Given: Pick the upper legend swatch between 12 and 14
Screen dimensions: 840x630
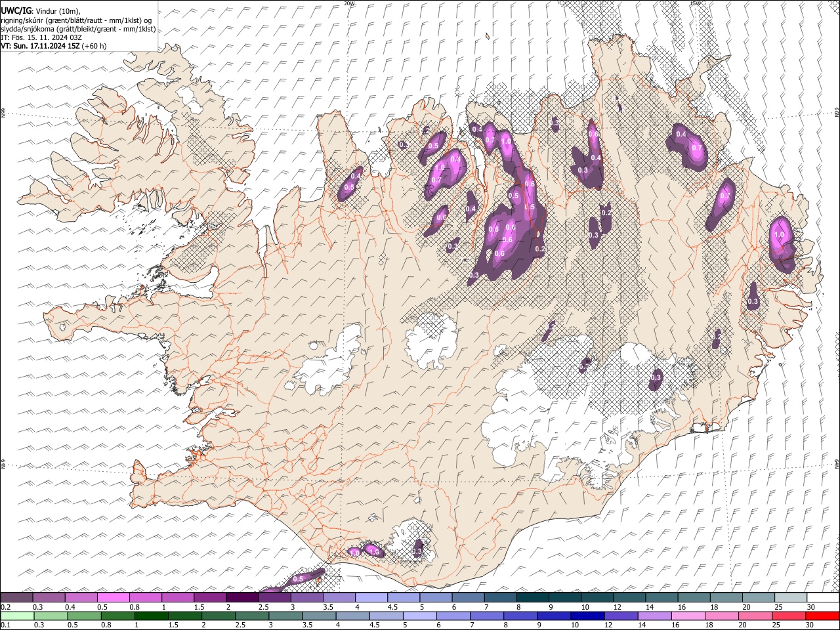Looking at the screenshot, I should tap(630, 598).
